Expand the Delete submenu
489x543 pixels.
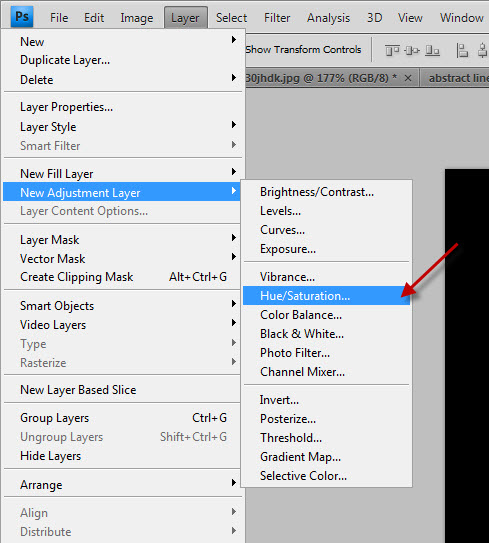tap(122, 80)
